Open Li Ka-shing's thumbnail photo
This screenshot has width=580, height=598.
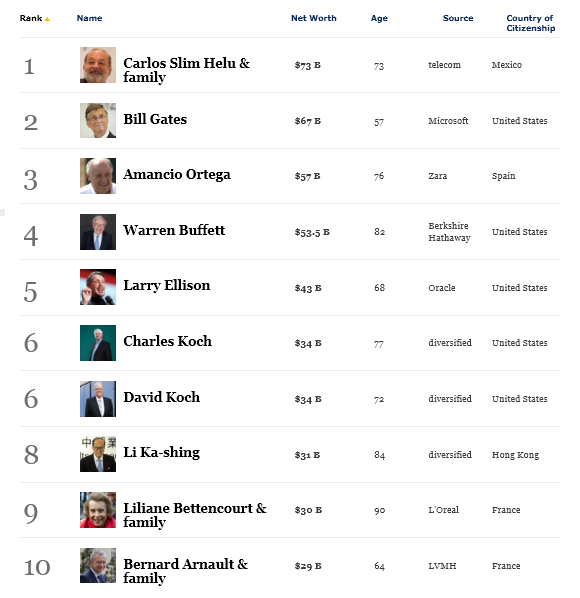point(98,454)
